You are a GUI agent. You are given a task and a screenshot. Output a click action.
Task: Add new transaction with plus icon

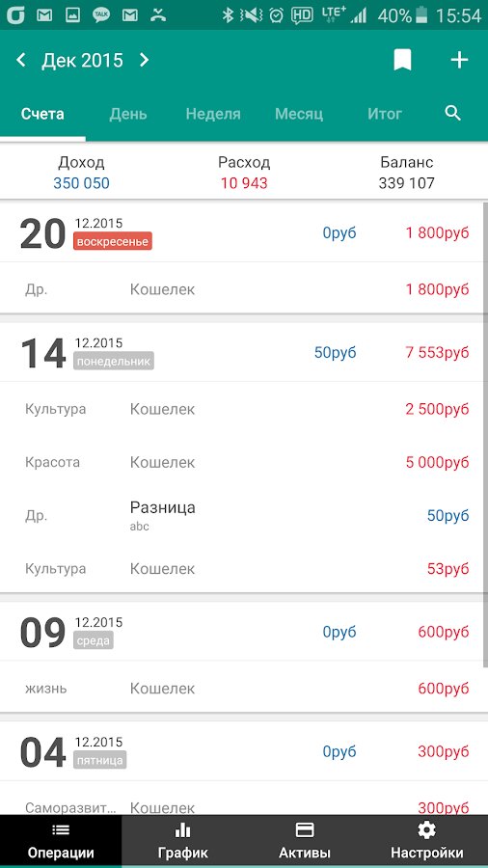pos(459,60)
